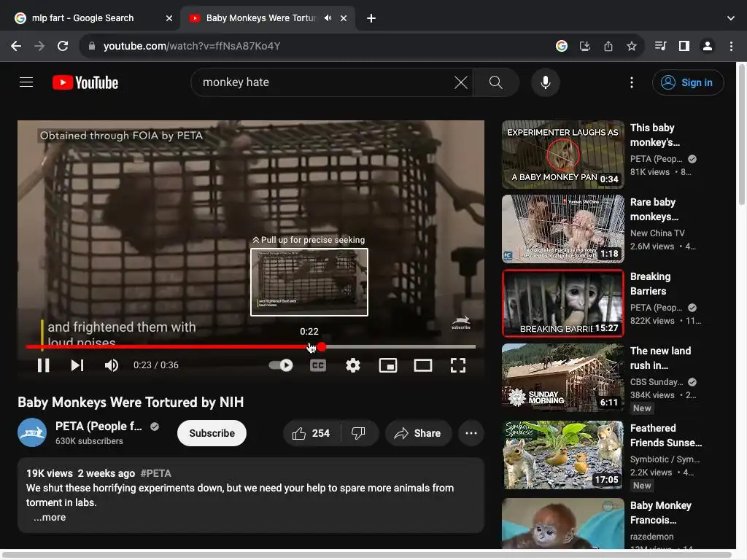Open the CBS Sunday Morning thumbnail
The image size is (747, 560).
pos(562,377)
